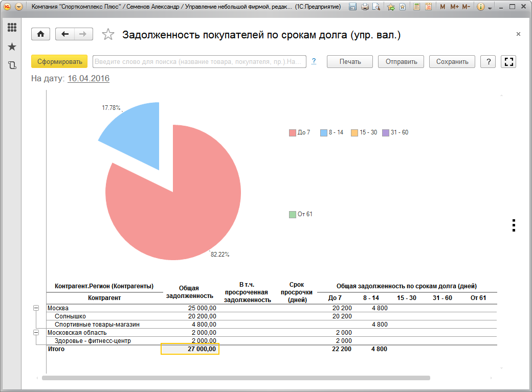Click the До 7 legend swatch
The width and height of the screenshot is (532, 392).
(x=293, y=132)
